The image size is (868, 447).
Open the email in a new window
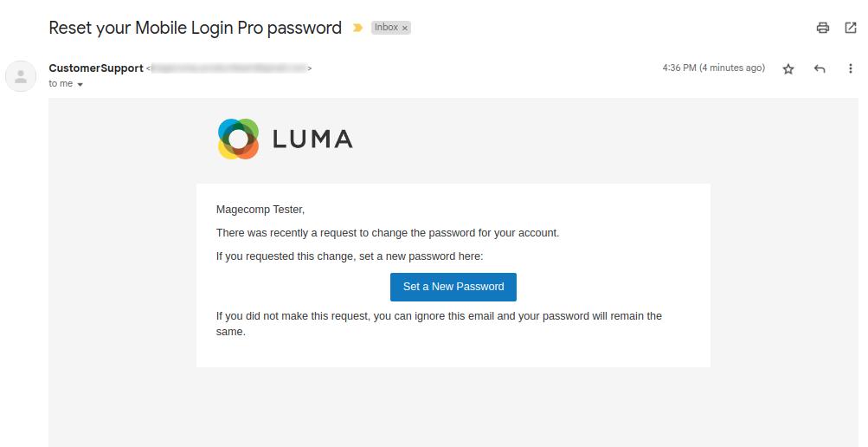click(x=850, y=28)
